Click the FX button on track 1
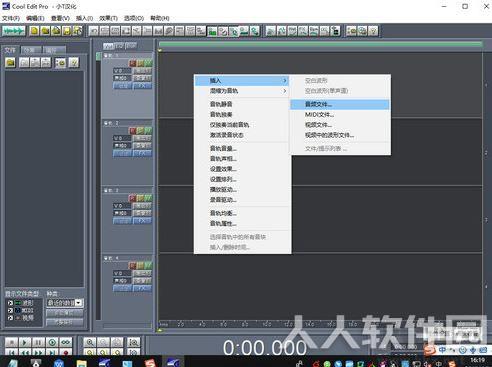 [x=142, y=86]
